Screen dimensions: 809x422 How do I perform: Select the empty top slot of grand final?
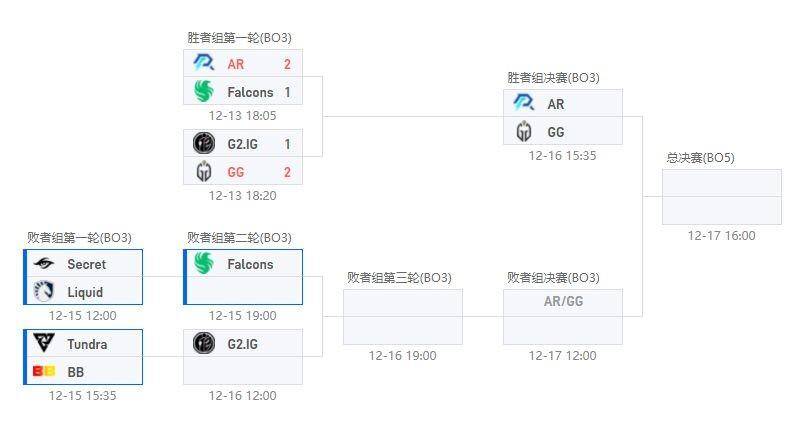(x=721, y=183)
